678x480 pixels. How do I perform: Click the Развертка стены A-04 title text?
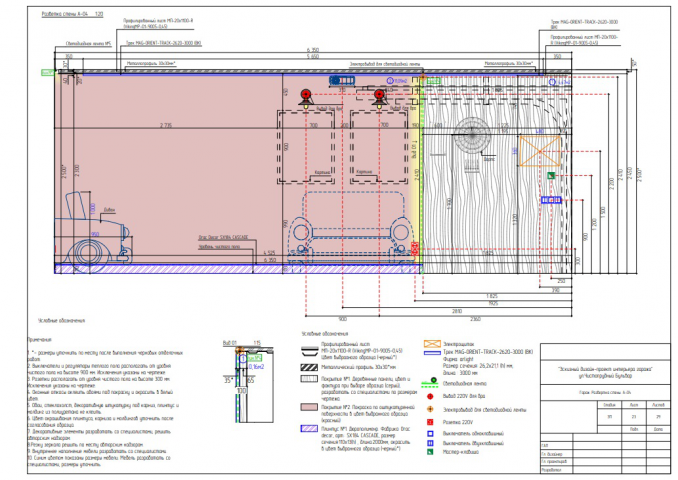(72, 14)
